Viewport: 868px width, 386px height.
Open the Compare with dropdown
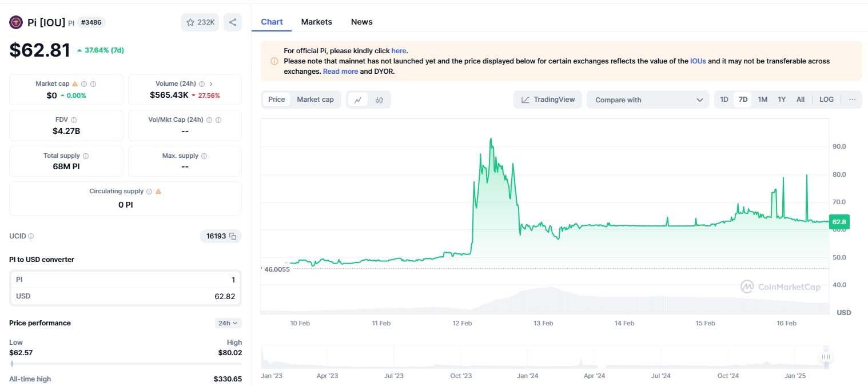coord(648,100)
